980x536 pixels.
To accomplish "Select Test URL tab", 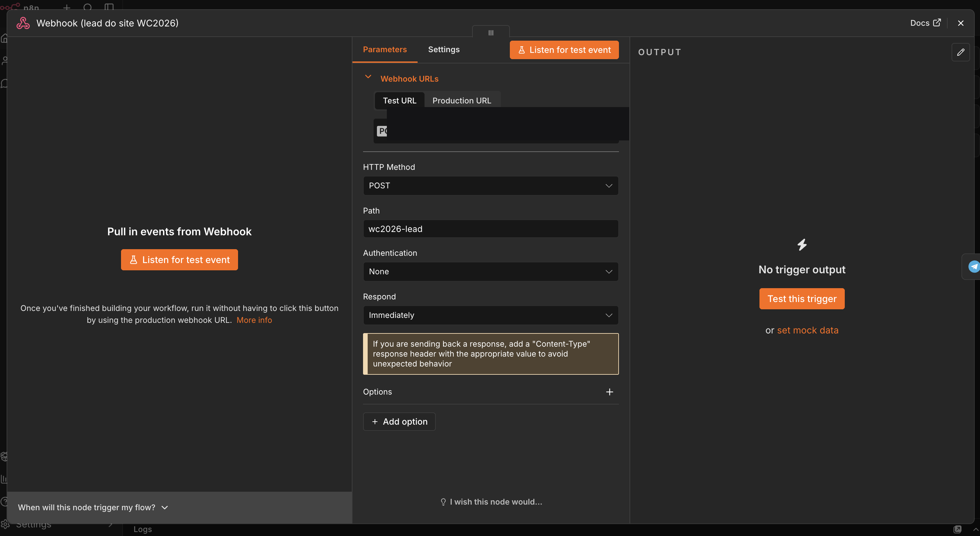I will (x=399, y=100).
